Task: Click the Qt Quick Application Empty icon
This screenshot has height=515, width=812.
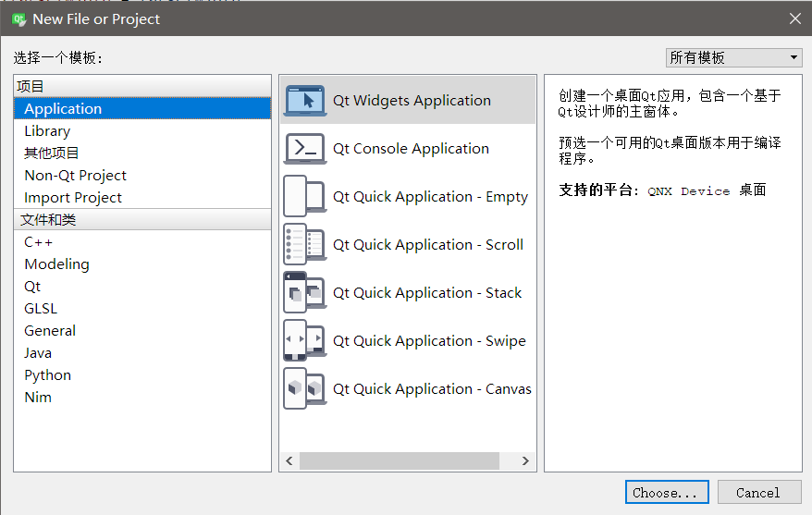Action: (x=305, y=196)
